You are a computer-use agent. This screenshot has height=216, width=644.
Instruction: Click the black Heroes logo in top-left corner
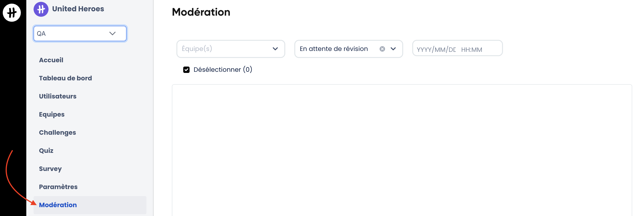(x=12, y=12)
